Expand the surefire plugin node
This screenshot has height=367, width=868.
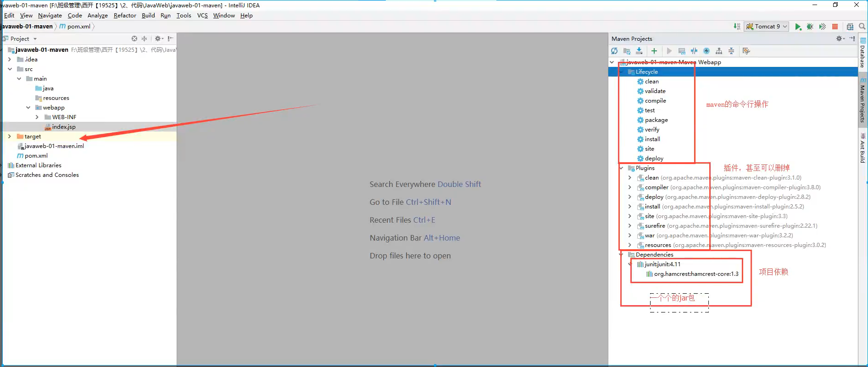(629, 226)
